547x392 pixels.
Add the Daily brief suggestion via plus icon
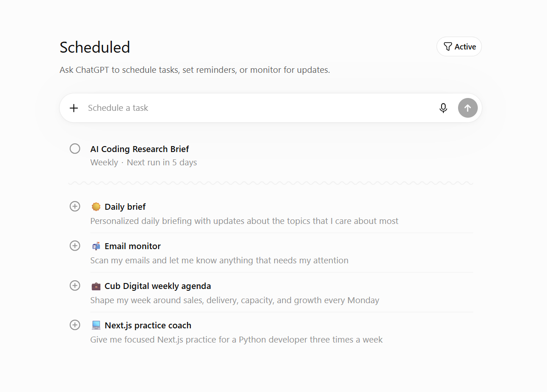click(75, 206)
